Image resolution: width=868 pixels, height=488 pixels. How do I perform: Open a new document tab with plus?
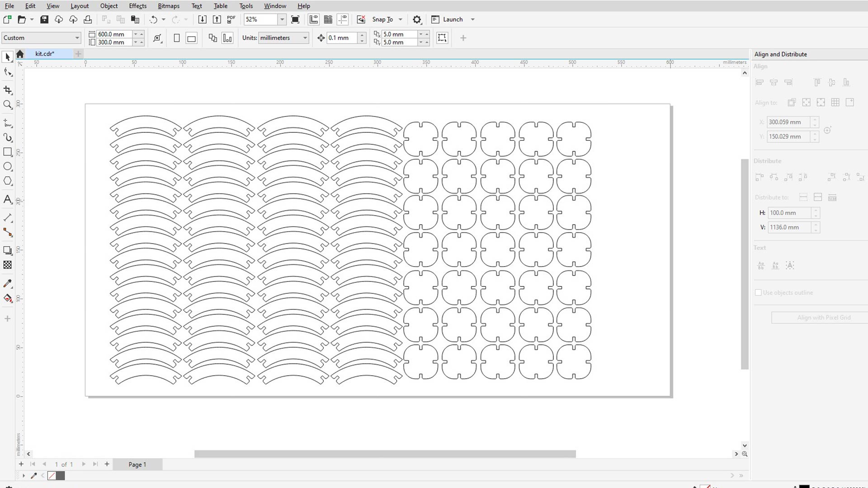click(x=78, y=54)
